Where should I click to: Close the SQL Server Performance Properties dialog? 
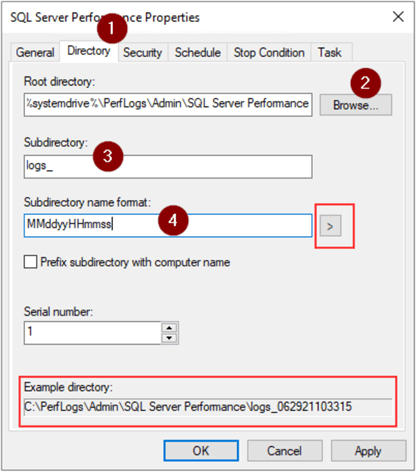click(x=398, y=16)
